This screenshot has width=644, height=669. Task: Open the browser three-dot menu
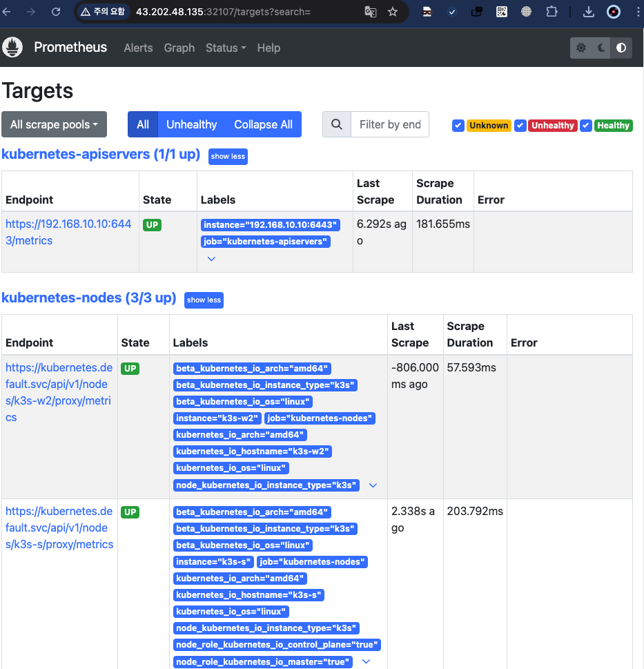pos(638,12)
